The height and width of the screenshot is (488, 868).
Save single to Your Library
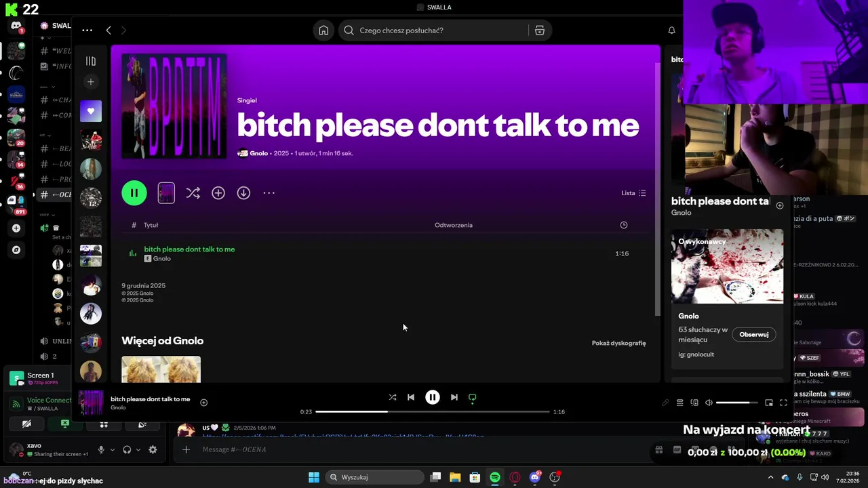pyautogui.click(x=218, y=193)
